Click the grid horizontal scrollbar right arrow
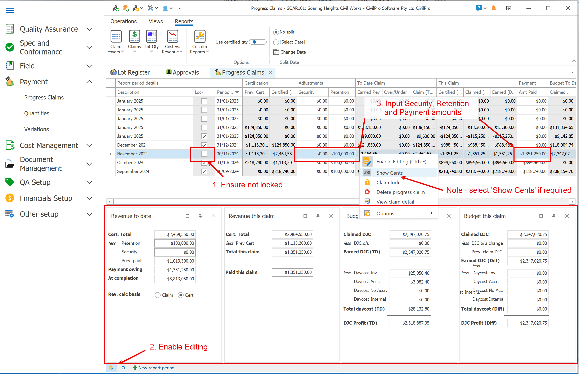The width and height of the screenshot is (588, 374). pos(572,202)
